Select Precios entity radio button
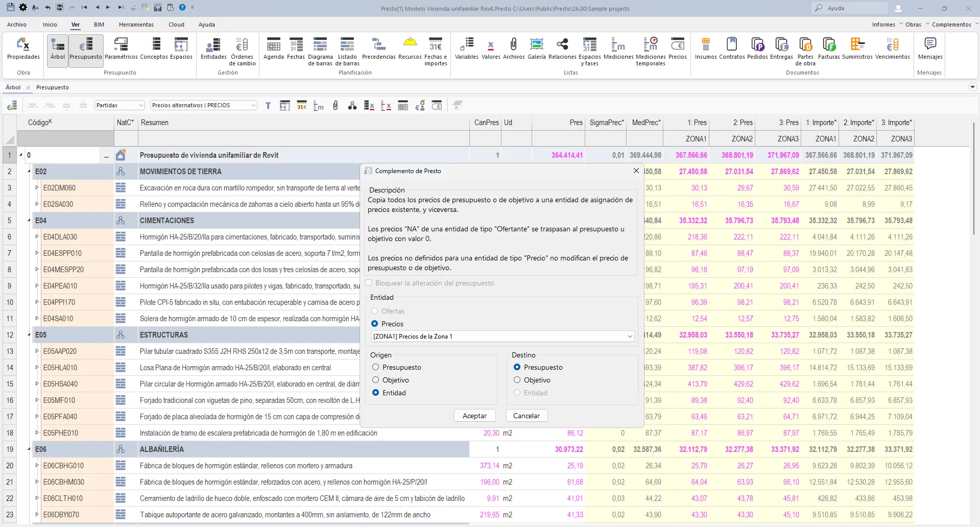Screen dimensions: 980x527 pos(375,324)
